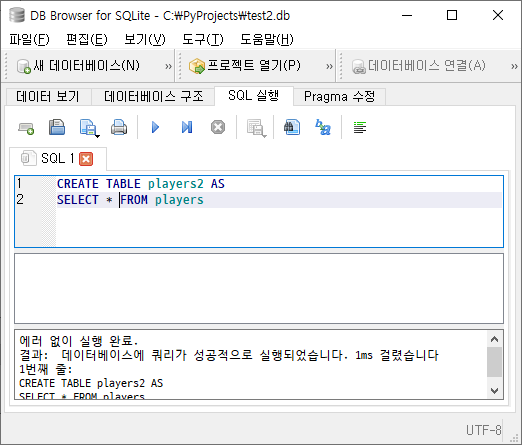Click the attach database icon
The image size is (522, 445).
359,67
